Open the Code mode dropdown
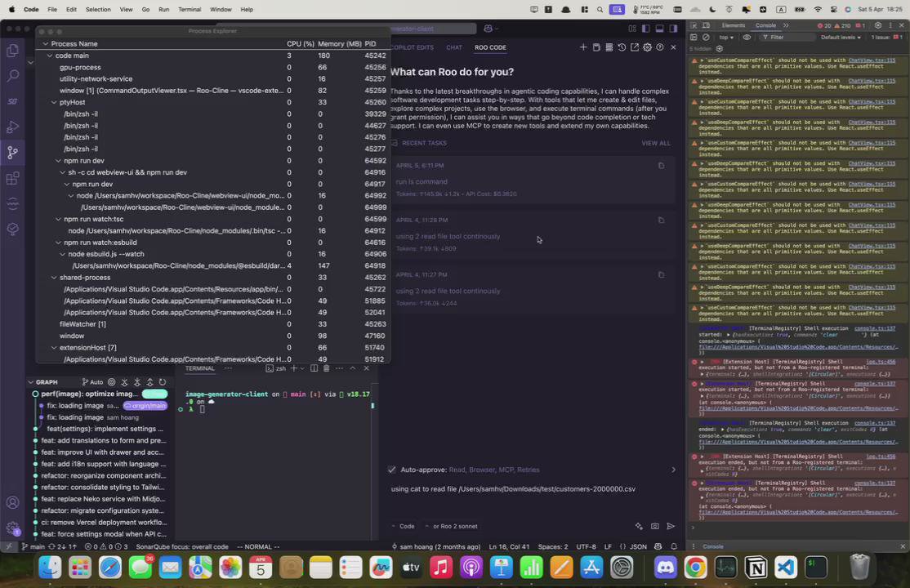Screen dimensions: 910x588 pyautogui.click(x=404, y=527)
